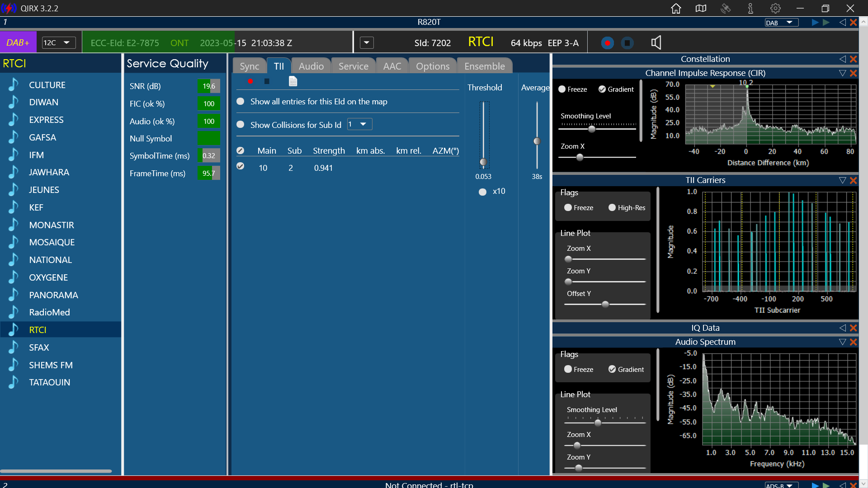Screen dimensions: 868x488
Task: Open the DAB mode dropdown at top right
Action: (781, 23)
